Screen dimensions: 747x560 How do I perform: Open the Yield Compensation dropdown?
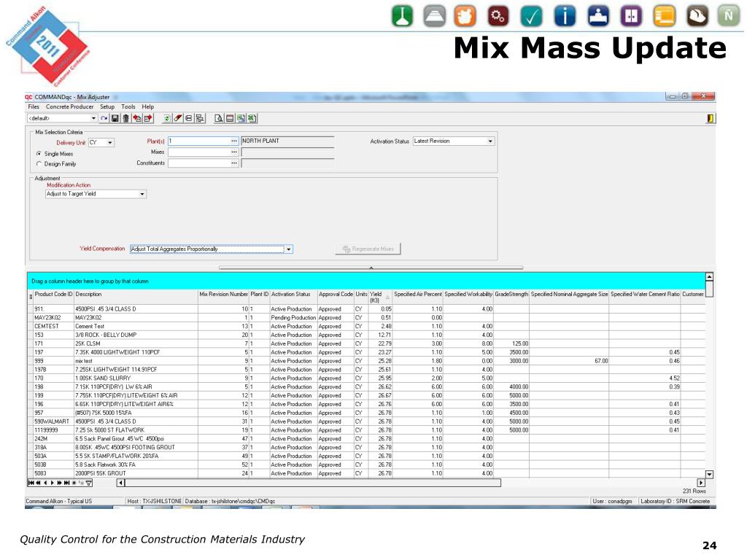[x=289, y=249]
